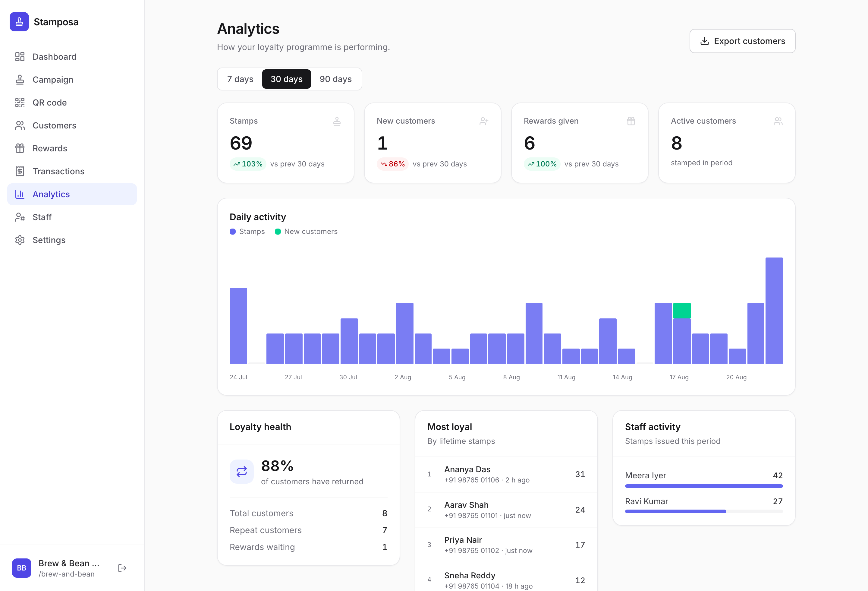Image resolution: width=868 pixels, height=591 pixels.
Task: Open the QR code icon
Action: [20, 102]
